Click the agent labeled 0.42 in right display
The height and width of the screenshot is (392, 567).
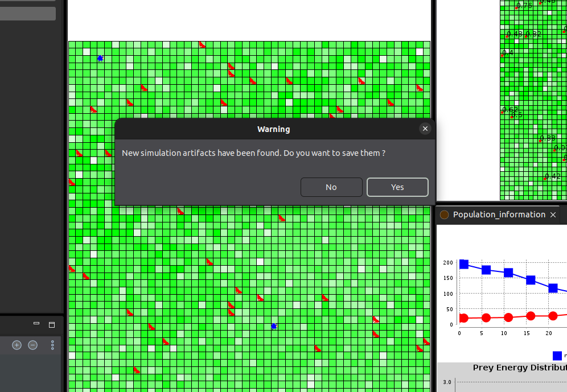(545, 179)
